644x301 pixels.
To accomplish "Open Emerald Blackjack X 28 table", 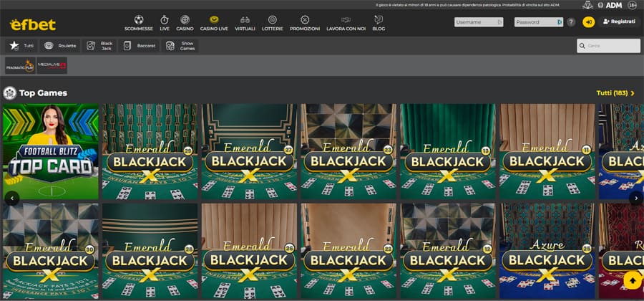I will [x=150, y=251].
